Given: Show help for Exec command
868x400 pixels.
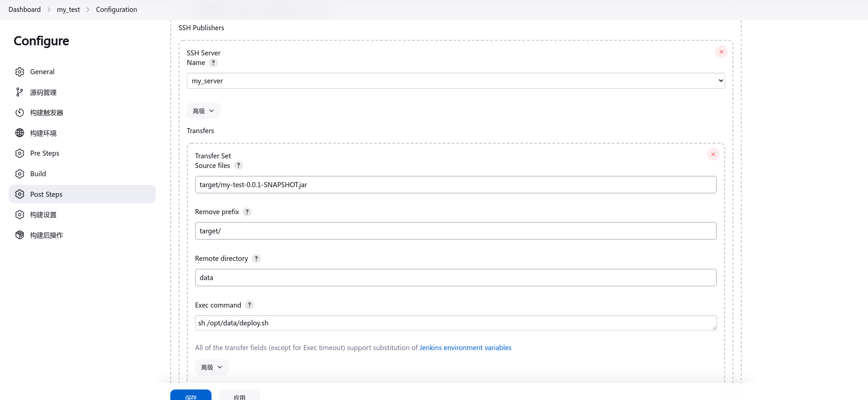Looking at the screenshot, I should pyautogui.click(x=250, y=305).
